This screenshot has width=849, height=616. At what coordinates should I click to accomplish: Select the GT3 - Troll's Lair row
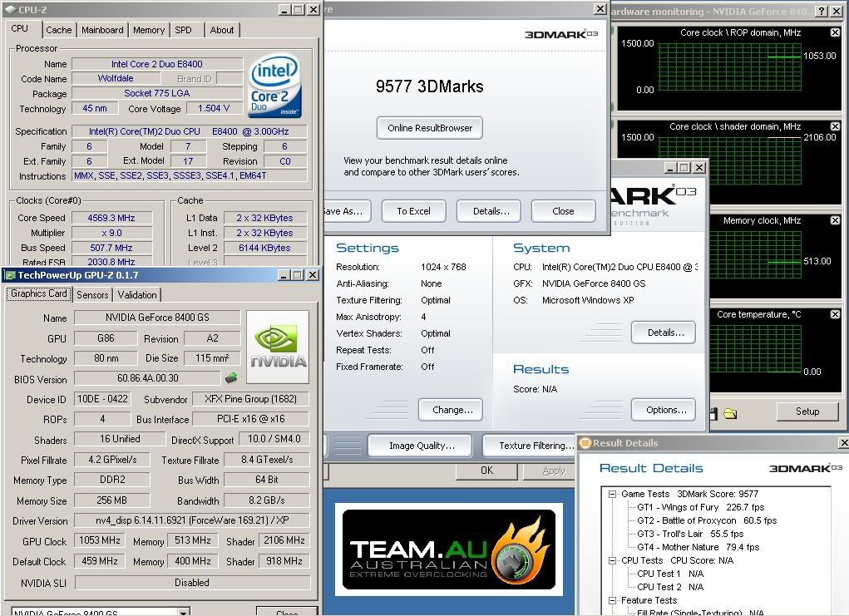coord(690,534)
